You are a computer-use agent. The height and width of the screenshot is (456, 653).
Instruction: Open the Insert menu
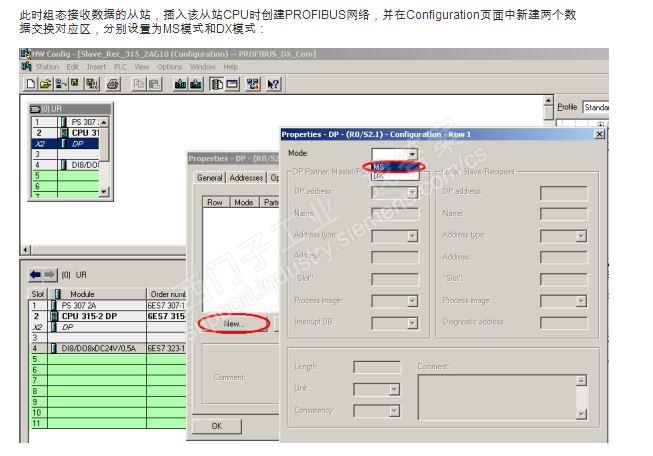(x=96, y=67)
